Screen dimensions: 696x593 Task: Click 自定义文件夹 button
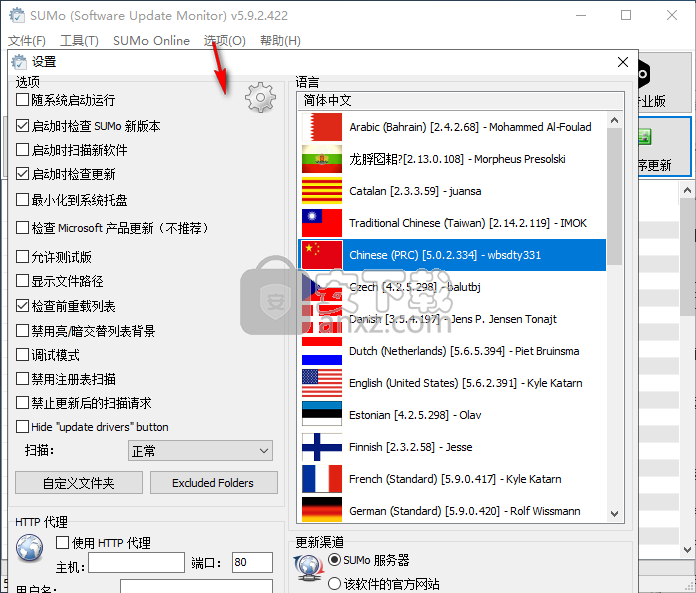(79, 482)
